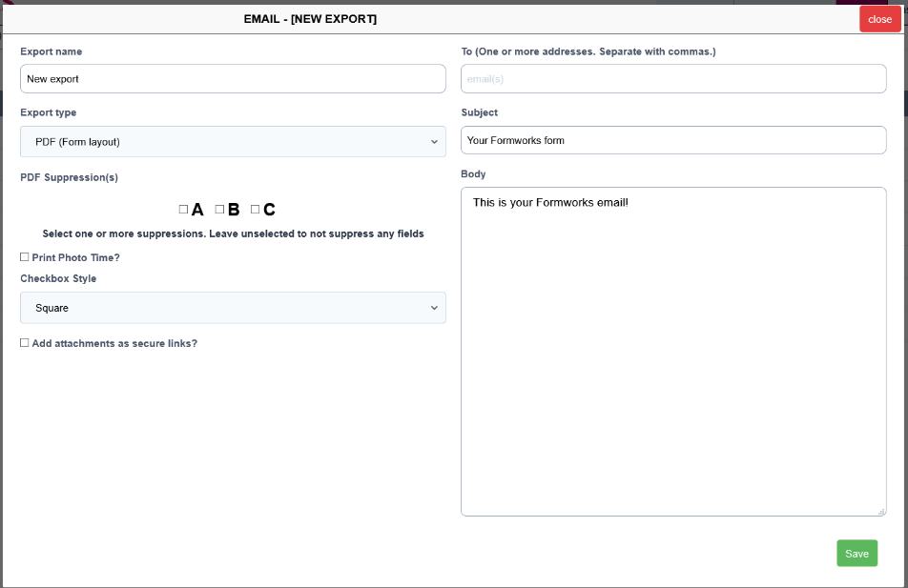908x588 pixels.
Task: Click the Export name input field
Action: click(x=233, y=79)
